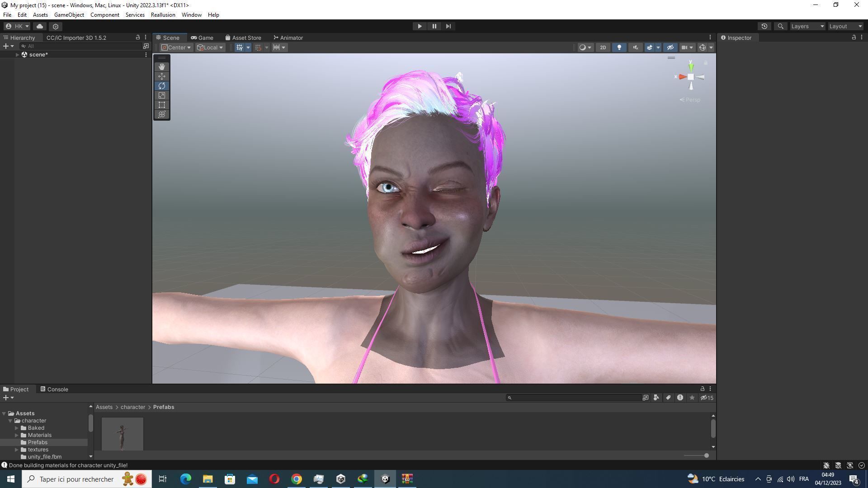This screenshot has width=868, height=488.
Task: Expand the scene item in Hierarchy
Action: pyautogui.click(x=17, y=55)
